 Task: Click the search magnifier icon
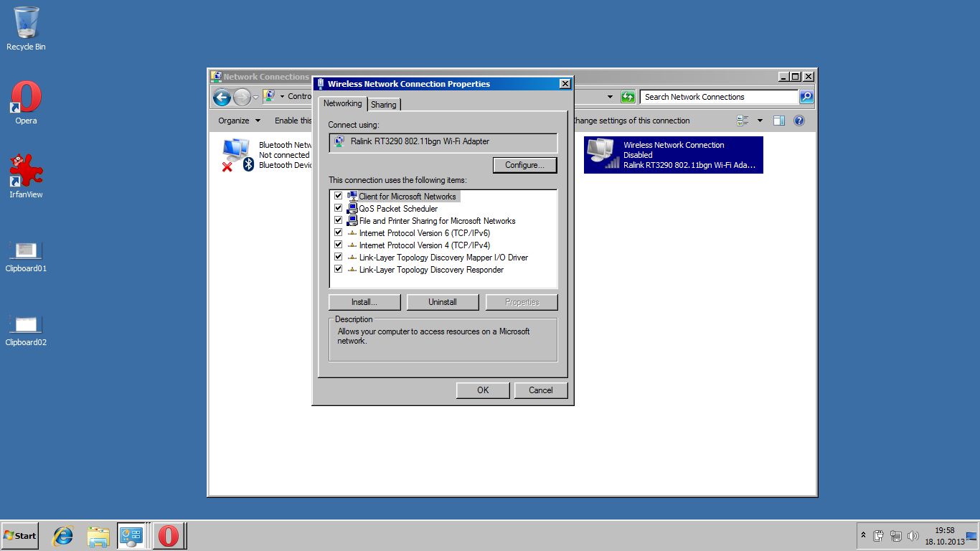[806, 97]
